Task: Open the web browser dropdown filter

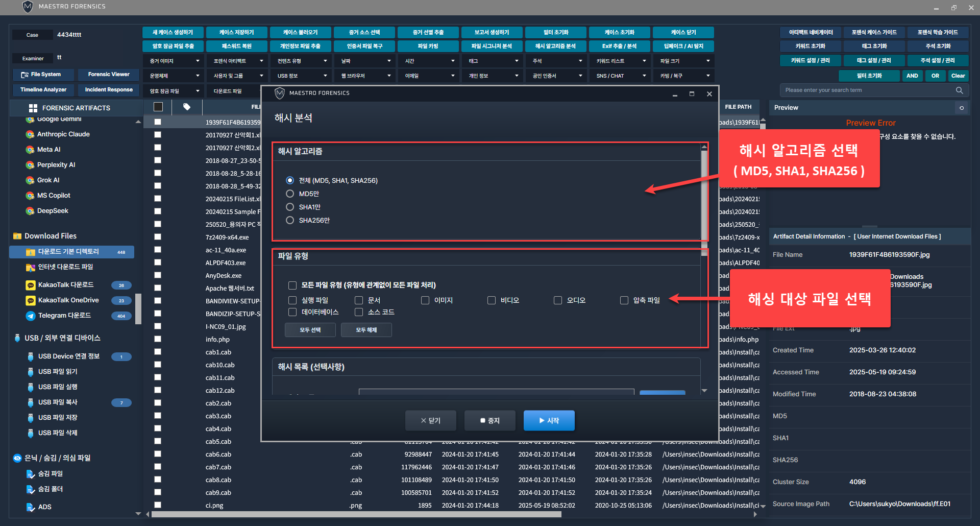Action: (365, 76)
